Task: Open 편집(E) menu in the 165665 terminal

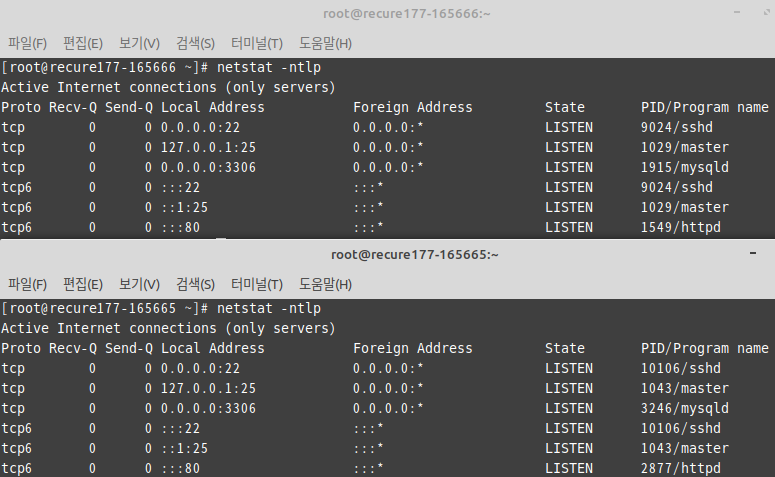Action: pyautogui.click(x=83, y=285)
